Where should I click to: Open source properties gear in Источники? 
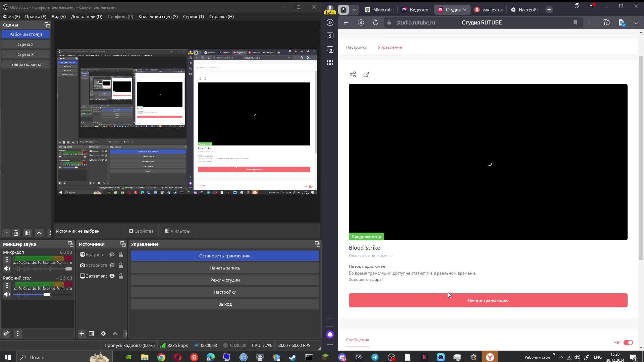point(103,334)
